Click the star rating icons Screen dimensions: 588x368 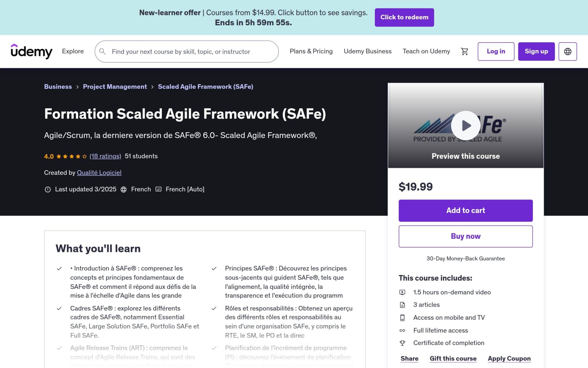point(71,156)
